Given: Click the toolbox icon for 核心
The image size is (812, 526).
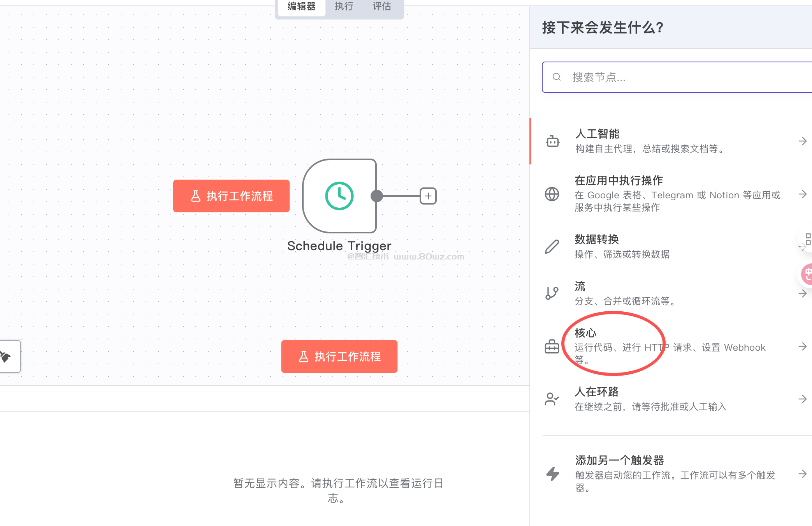Looking at the screenshot, I should click(x=552, y=346).
